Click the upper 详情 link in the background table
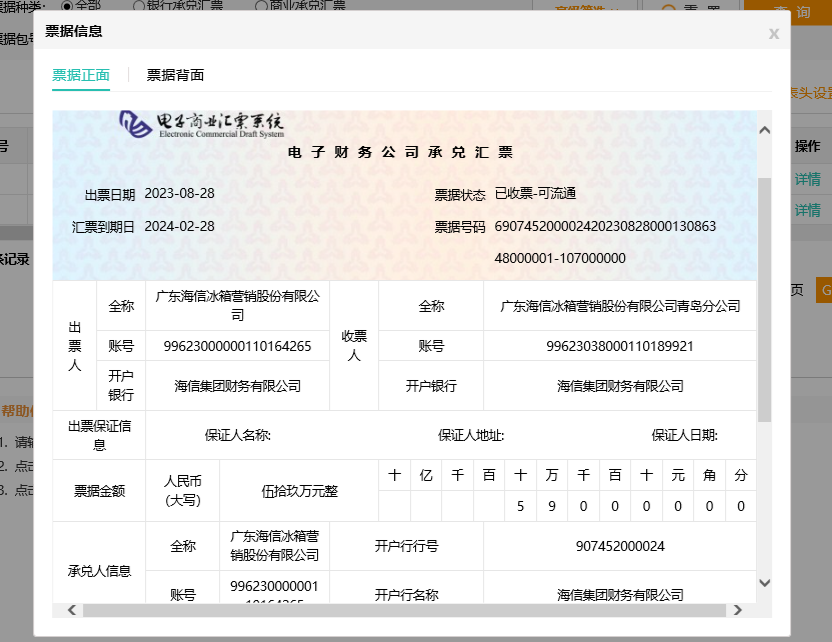The height and width of the screenshot is (642, 832). [808, 179]
